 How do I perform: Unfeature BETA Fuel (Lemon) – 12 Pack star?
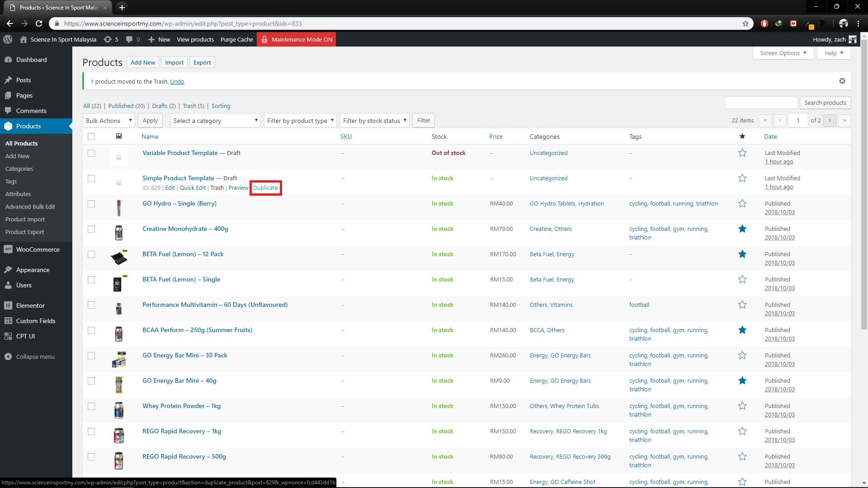tap(742, 254)
